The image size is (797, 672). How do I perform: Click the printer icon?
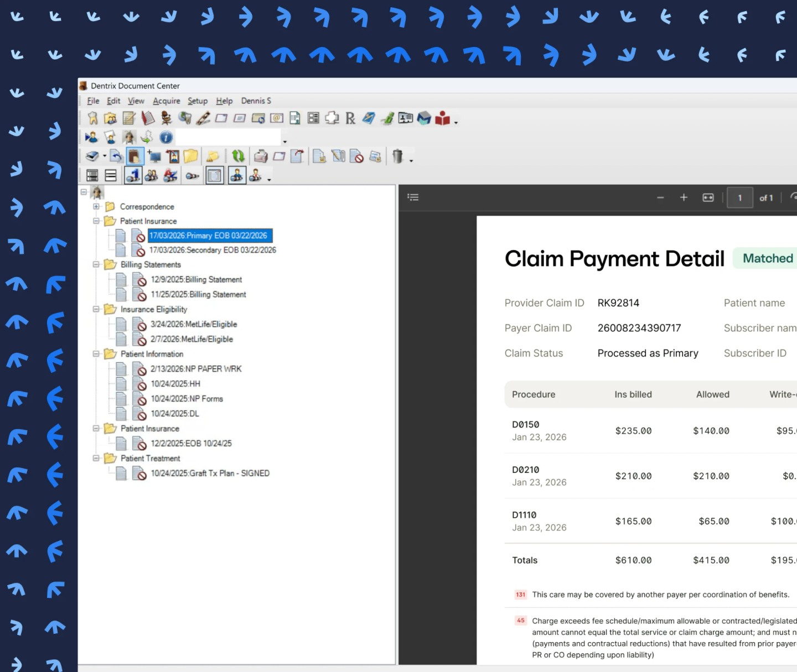point(261,157)
